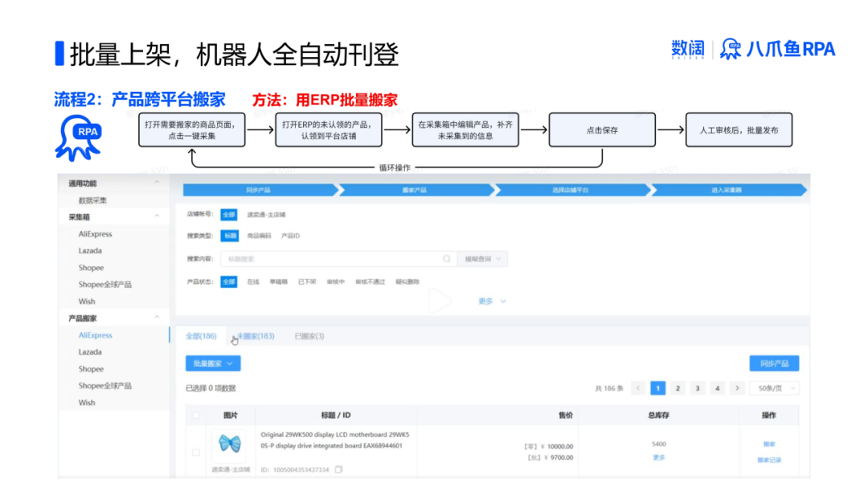
Task: Go to next page with the right arrow
Action: tap(737, 387)
